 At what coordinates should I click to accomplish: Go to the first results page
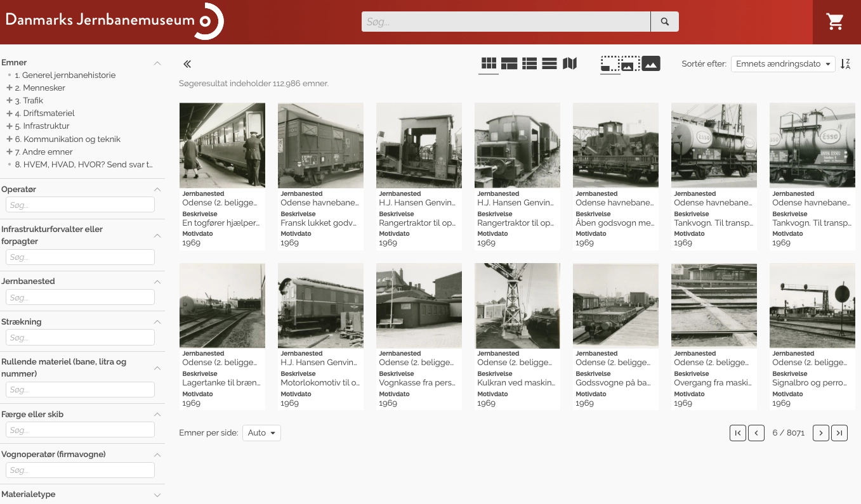(737, 433)
